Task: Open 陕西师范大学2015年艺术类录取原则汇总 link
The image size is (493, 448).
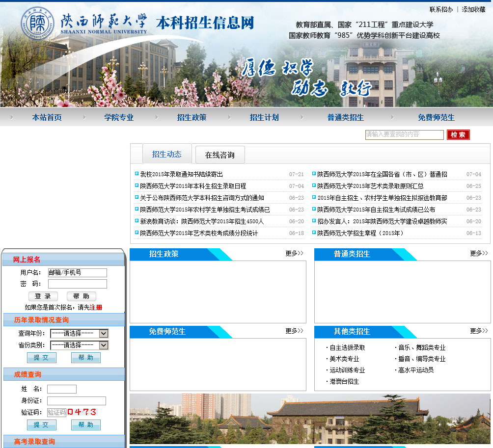Action: tap(370, 186)
